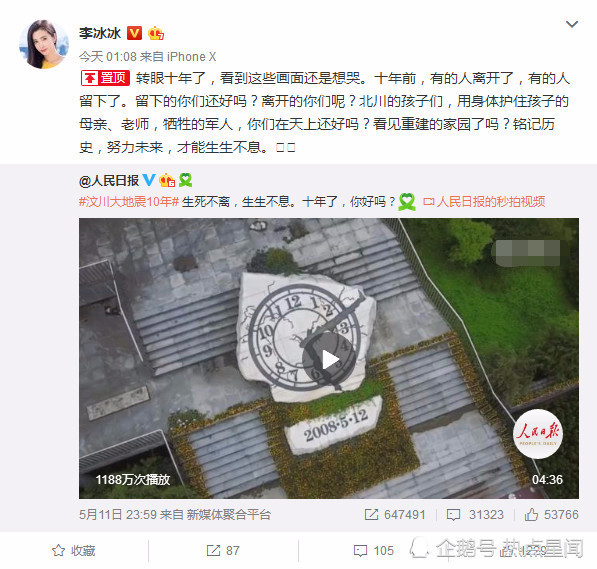This screenshot has height=569, width=597.
Task: Click the red 置顶 pinned label
Action: click(x=105, y=78)
